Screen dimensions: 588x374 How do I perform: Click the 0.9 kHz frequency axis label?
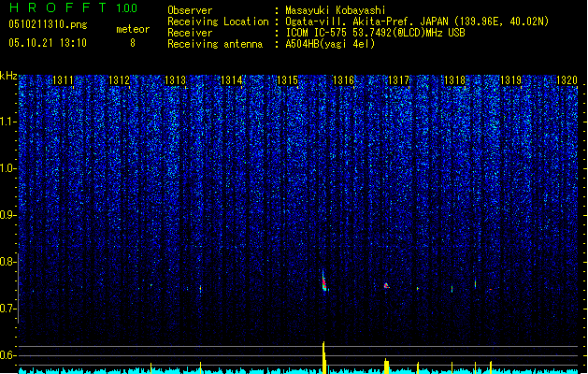[x=8, y=215]
